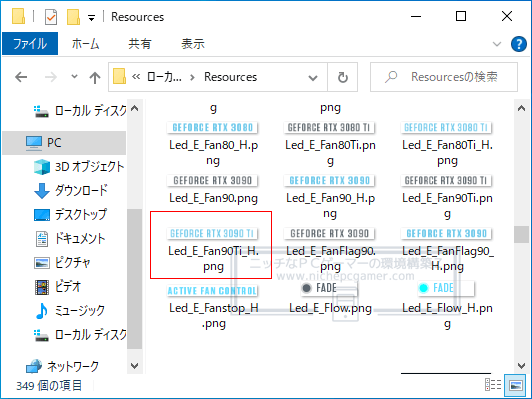Switch to the ホーム ribbon tab
Screen dimensions: 532x399
coord(86,44)
